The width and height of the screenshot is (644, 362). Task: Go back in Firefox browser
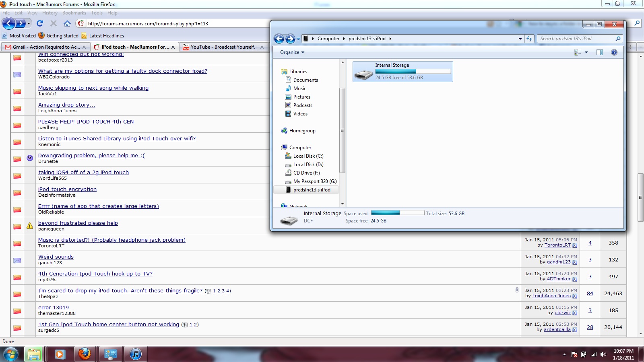click(9, 23)
